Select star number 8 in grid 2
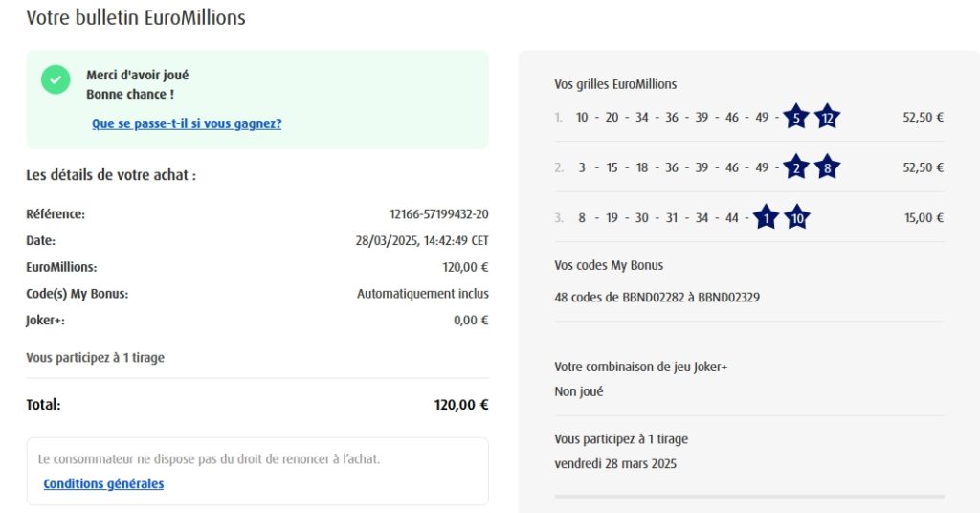 828,167
